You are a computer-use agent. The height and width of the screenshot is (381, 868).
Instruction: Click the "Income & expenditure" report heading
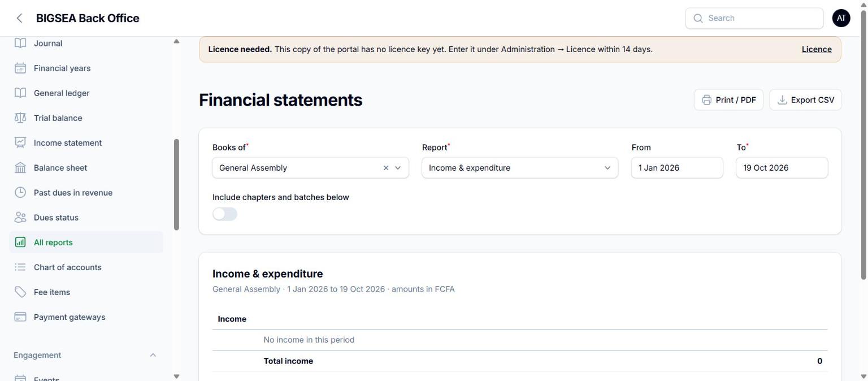tap(268, 274)
